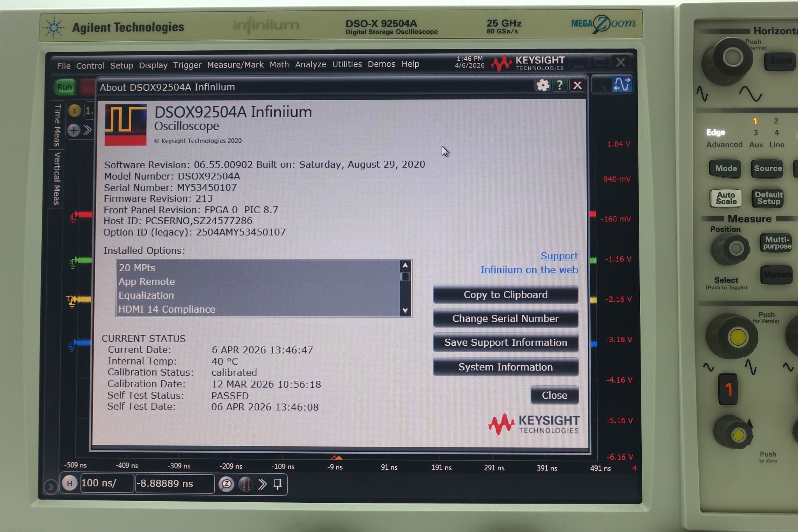Click Self Test Status PASSED value

230,396
